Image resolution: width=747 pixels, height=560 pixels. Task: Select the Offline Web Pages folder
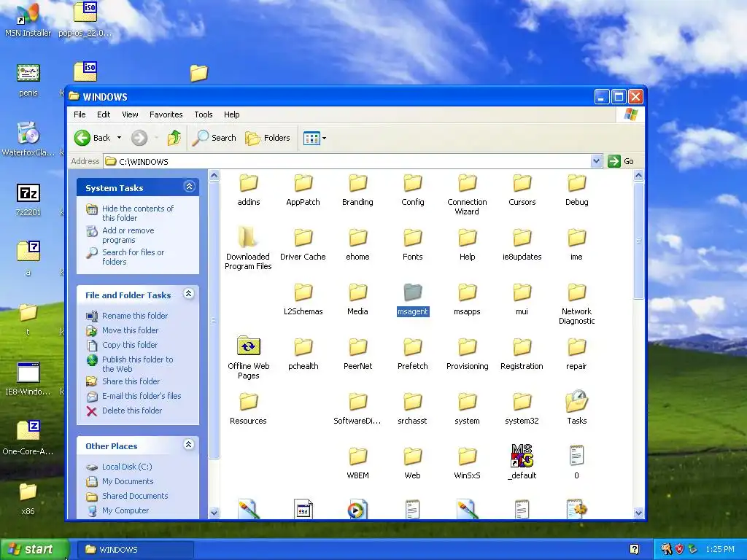(248, 358)
